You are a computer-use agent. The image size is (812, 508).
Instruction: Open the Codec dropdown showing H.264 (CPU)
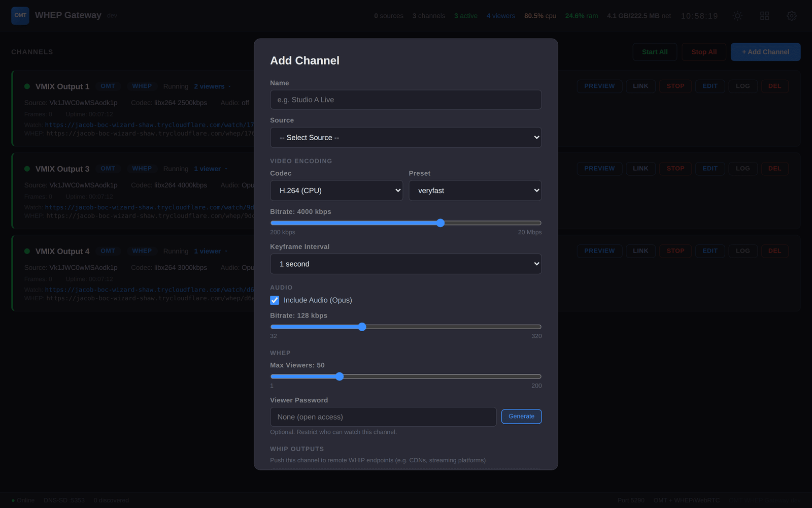tap(336, 190)
